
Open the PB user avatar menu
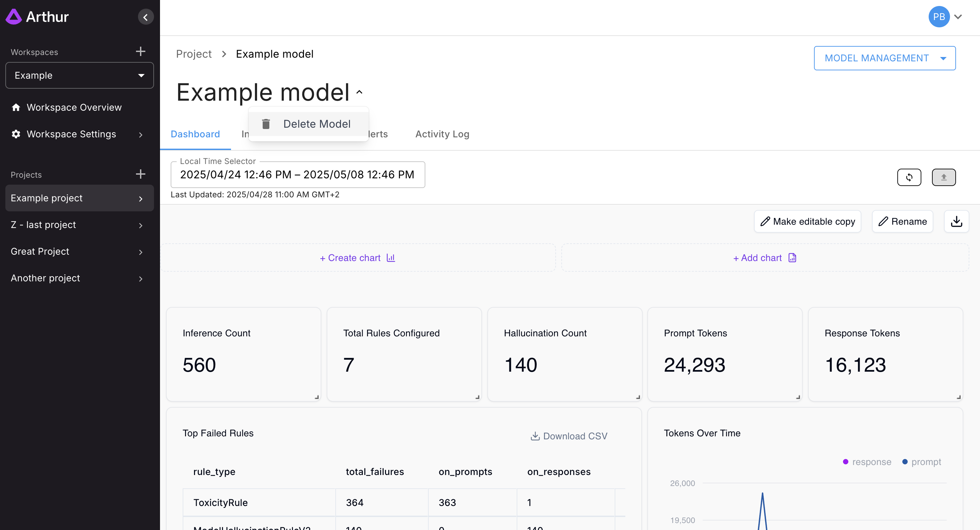[x=939, y=17]
